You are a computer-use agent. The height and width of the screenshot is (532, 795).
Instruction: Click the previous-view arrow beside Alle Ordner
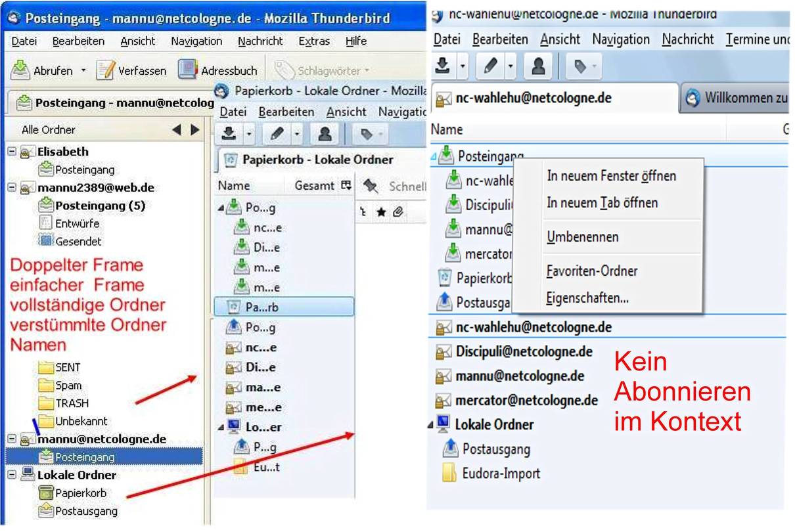177,129
